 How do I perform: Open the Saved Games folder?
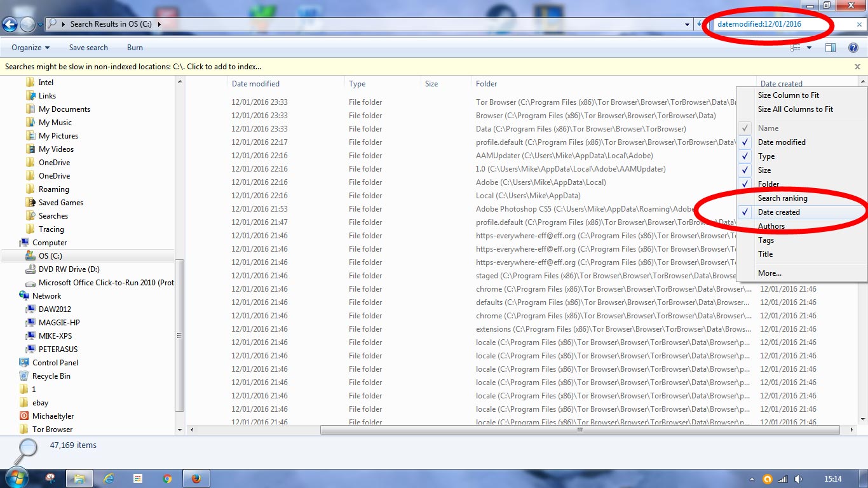(x=54, y=203)
